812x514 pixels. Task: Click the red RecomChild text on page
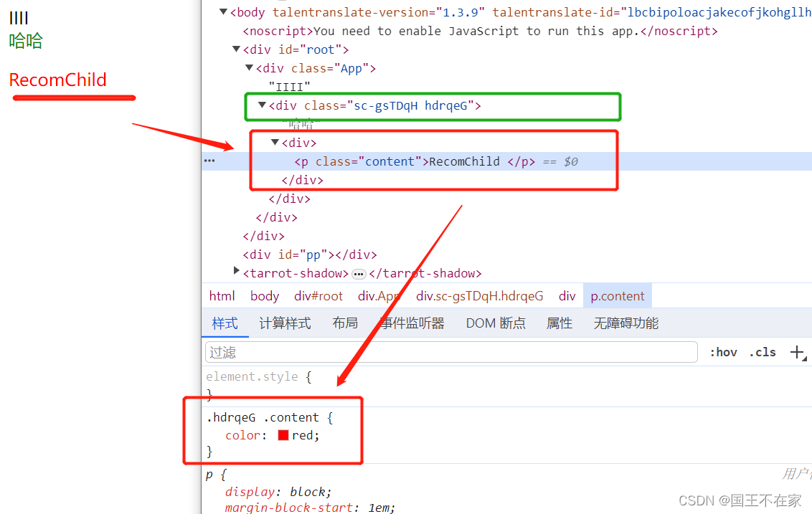tap(57, 80)
